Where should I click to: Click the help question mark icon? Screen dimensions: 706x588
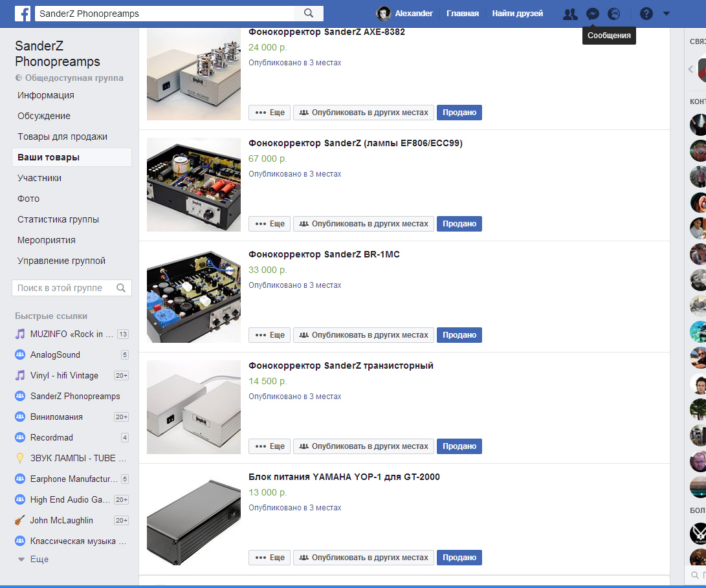click(646, 14)
